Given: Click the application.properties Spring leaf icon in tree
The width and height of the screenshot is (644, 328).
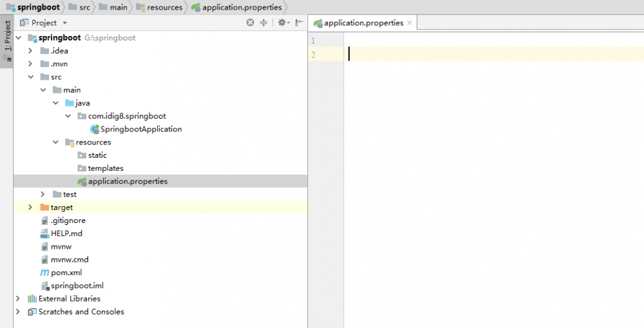Looking at the screenshot, I should tap(82, 181).
